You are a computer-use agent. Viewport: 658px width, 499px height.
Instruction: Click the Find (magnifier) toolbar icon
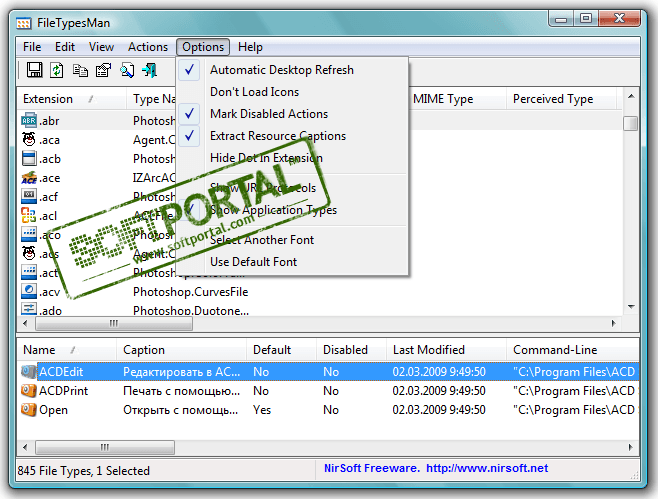(127, 70)
